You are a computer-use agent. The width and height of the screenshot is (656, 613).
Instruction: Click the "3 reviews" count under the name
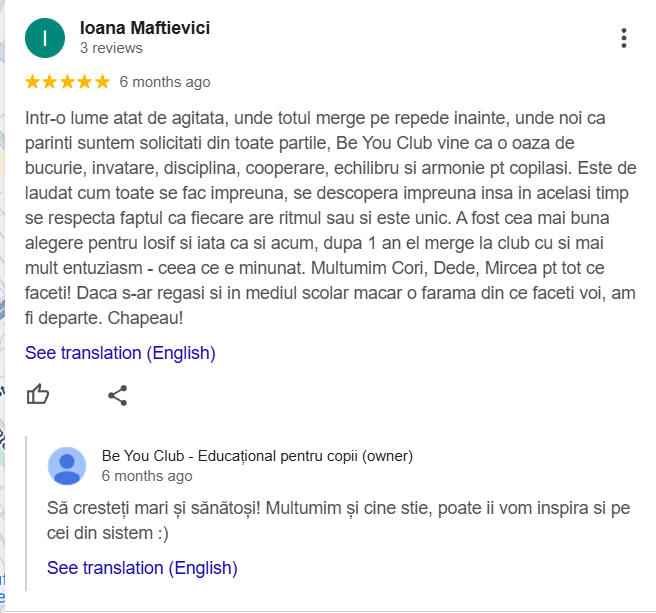pos(111,48)
